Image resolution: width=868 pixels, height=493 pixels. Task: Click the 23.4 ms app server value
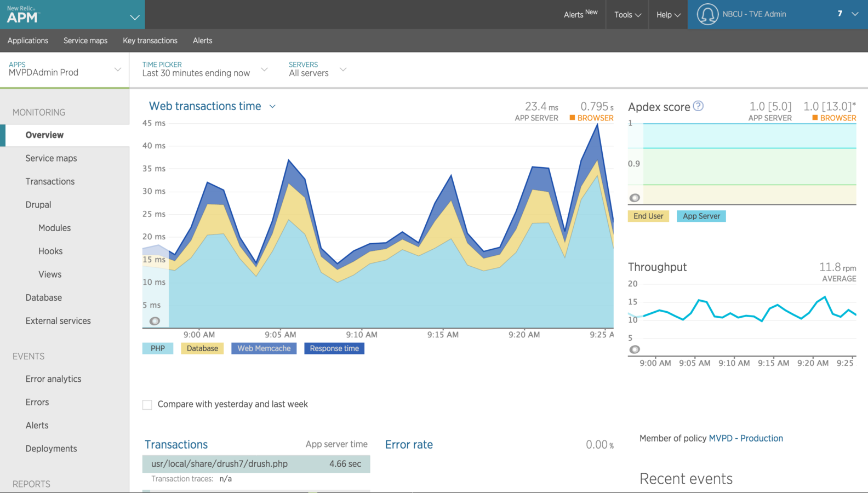[x=541, y=106]
